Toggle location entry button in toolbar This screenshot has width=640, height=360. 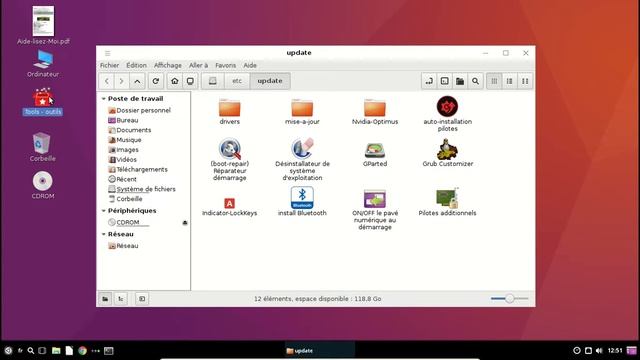(x=429, y=81)
